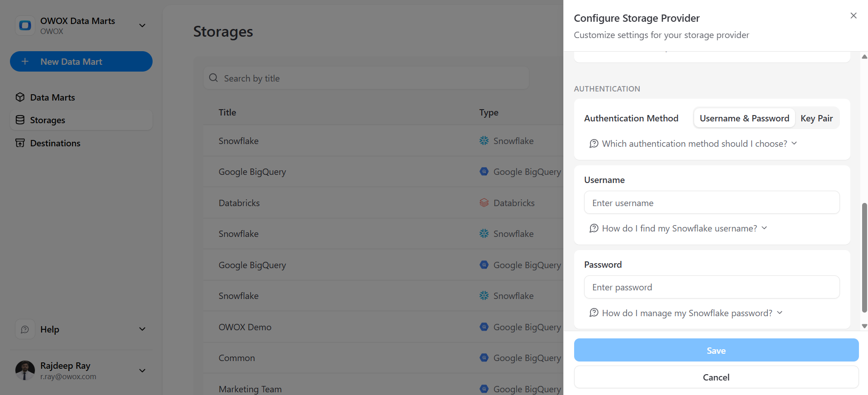Expand 'How do I find my Snowflake username?'

coord(678,228)
